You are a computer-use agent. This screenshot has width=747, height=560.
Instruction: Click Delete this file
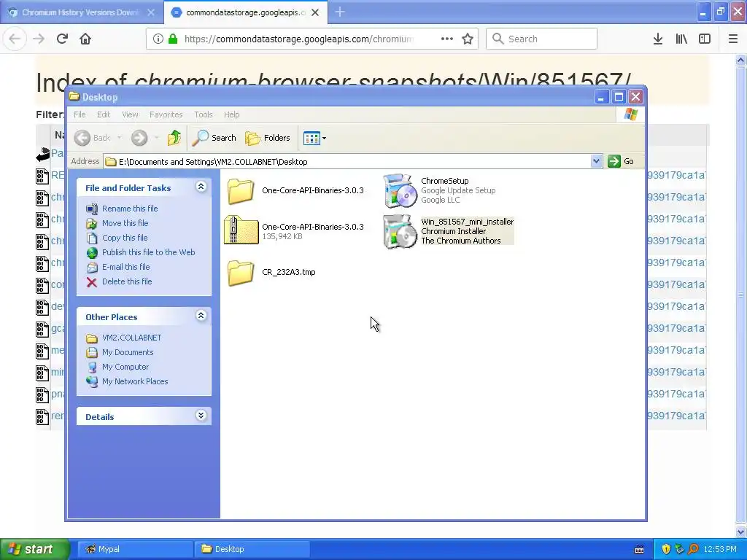click(x=127, y=281)
